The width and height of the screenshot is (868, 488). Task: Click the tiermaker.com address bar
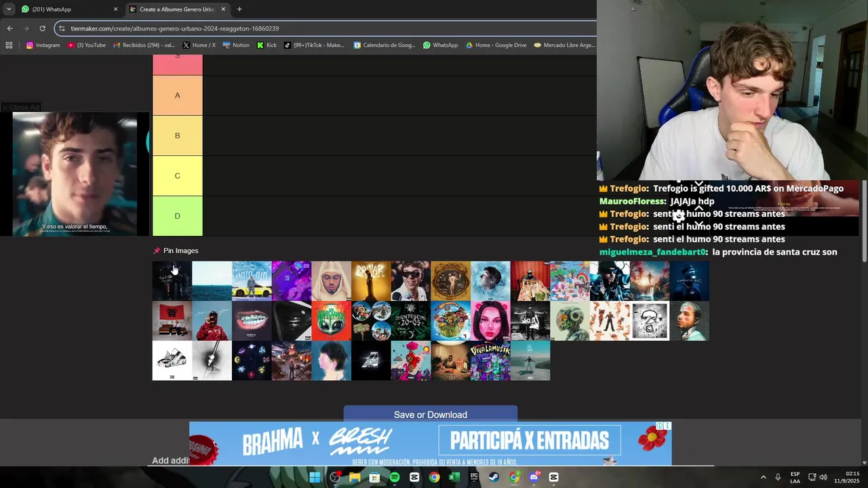(x=325, y=28)
